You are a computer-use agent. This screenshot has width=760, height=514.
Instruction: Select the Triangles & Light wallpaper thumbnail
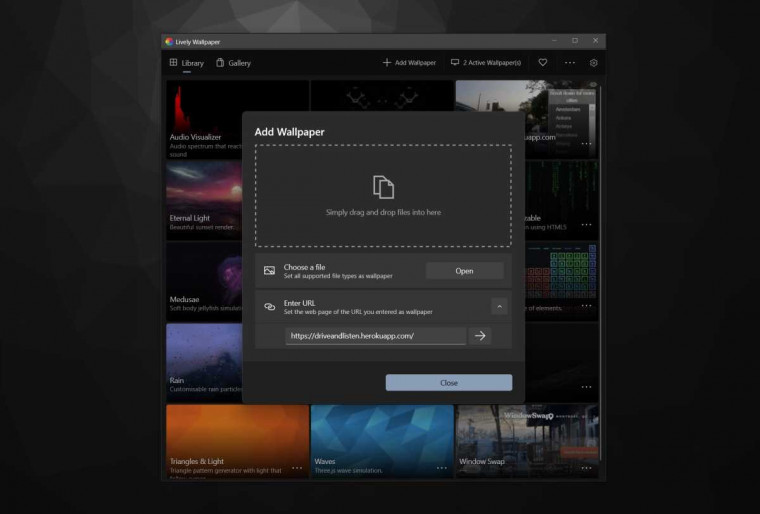238,441
